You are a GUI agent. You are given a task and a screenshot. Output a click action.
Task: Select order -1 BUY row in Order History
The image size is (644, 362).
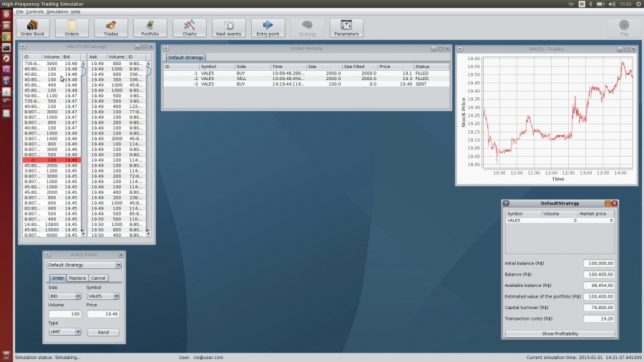pos(306,73)
